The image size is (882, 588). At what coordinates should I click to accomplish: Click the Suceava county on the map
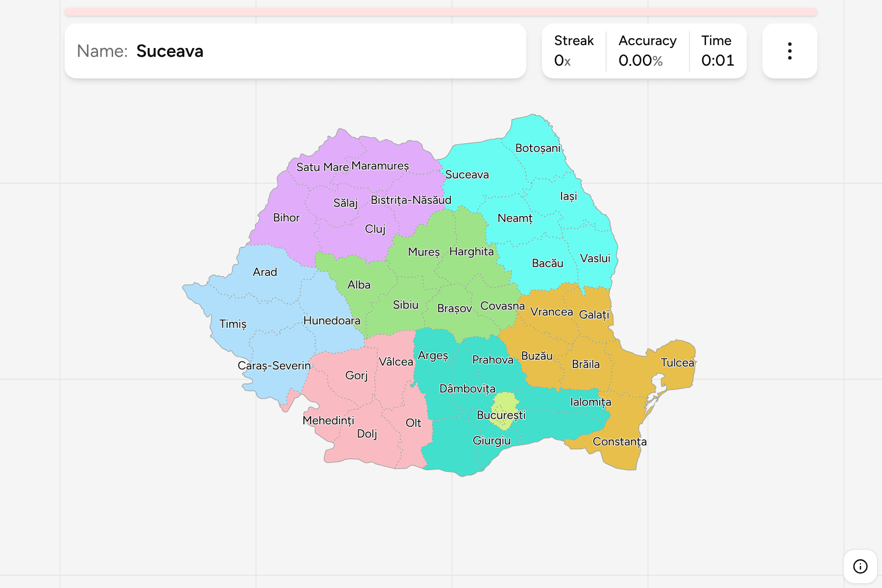467,174
